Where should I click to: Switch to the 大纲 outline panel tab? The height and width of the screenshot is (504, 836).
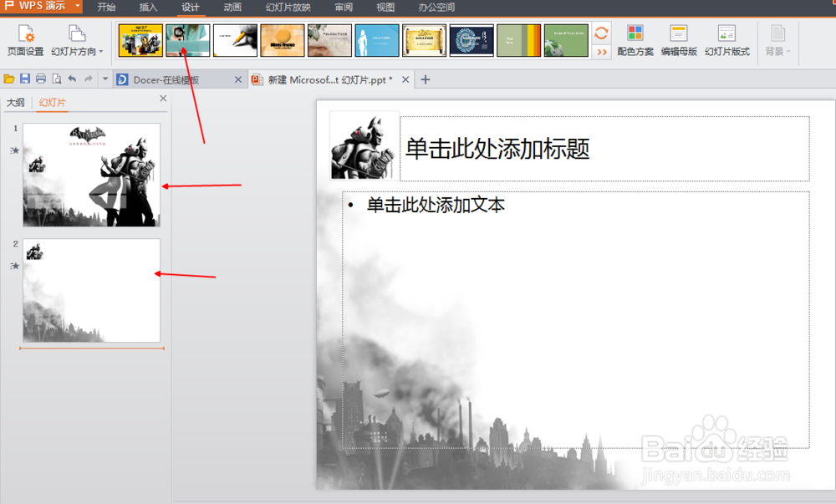point(15,102)
